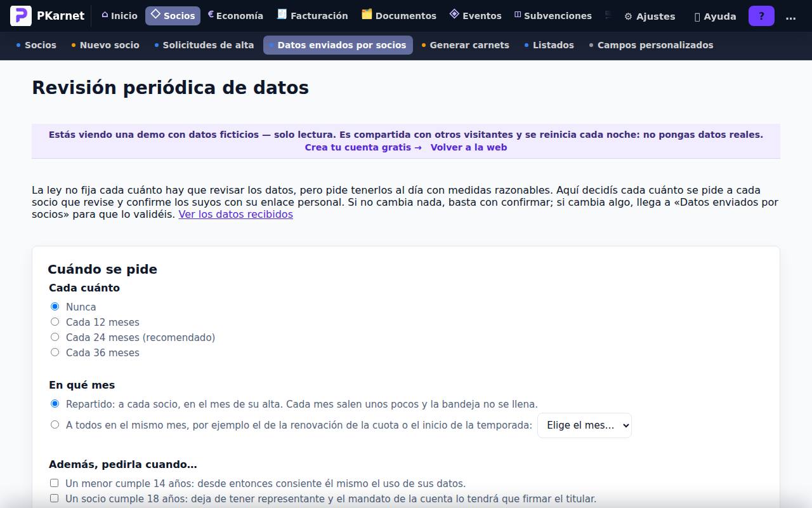Image resolution: width=812 pixels, height=508 pixels.
Task: Click the Cuándo se pide heading
Action: coord(103,269)
